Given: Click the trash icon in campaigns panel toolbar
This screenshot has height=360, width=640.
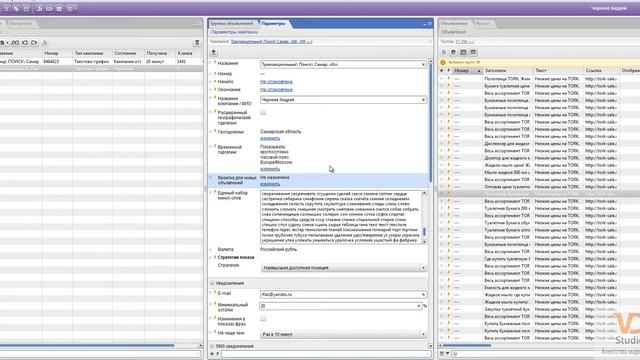Looking at the screenshot, I should coord(197,42).
